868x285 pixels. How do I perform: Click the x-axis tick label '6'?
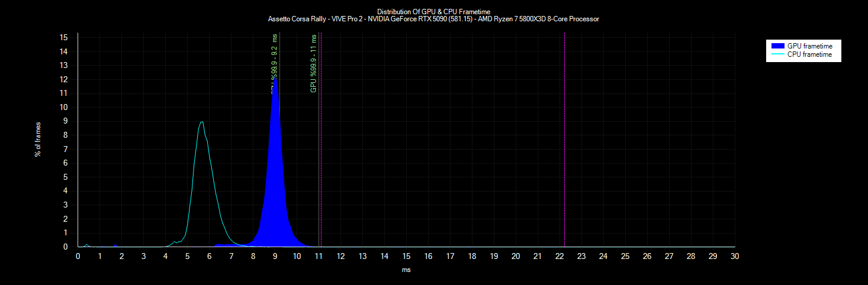coord(210,256)
